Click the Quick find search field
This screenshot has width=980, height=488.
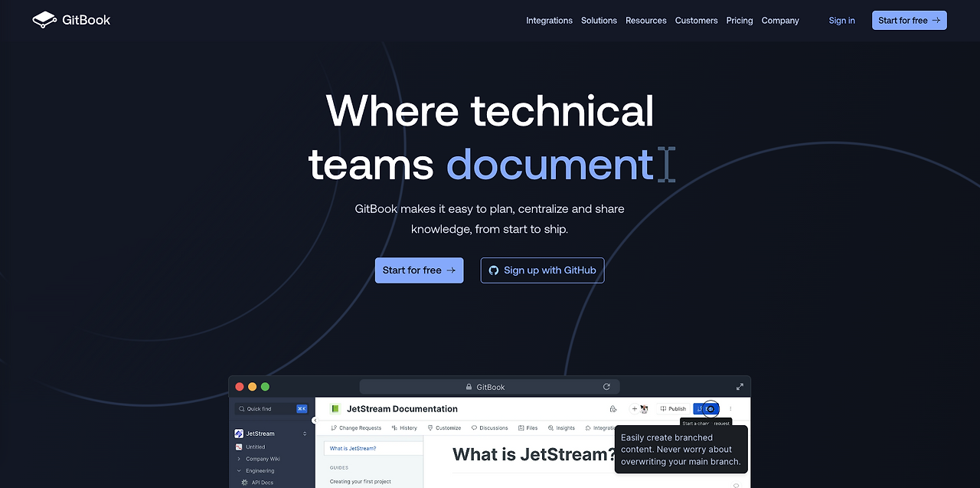click(271, 409)
